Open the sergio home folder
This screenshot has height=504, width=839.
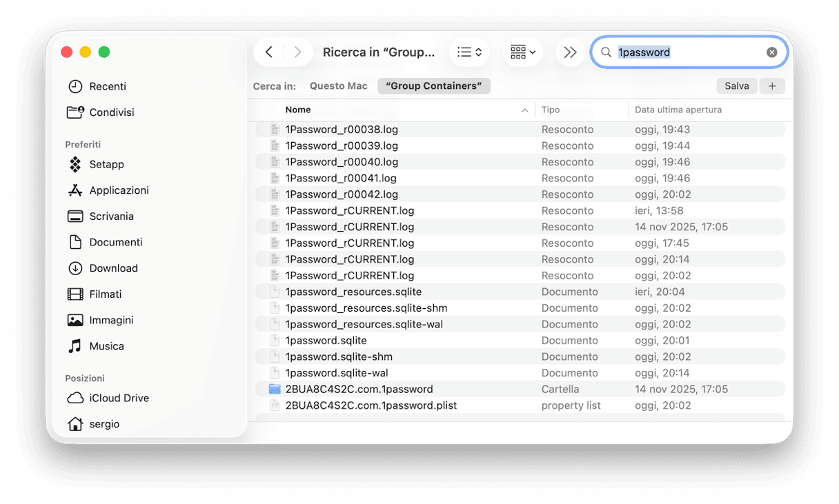click(104, 424)
